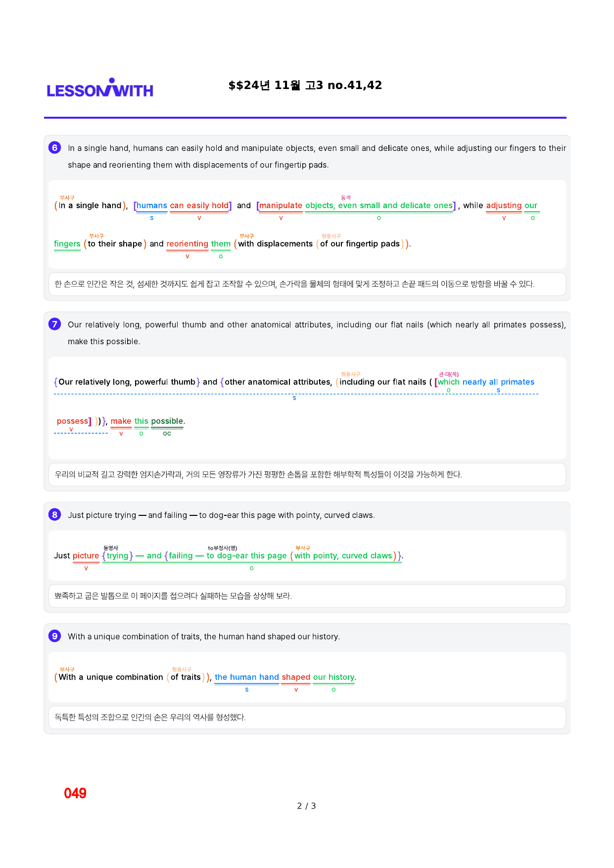Click the number 6 sentence badge
The height and width of the screenshot is (868, 614).
click(55, 147)
